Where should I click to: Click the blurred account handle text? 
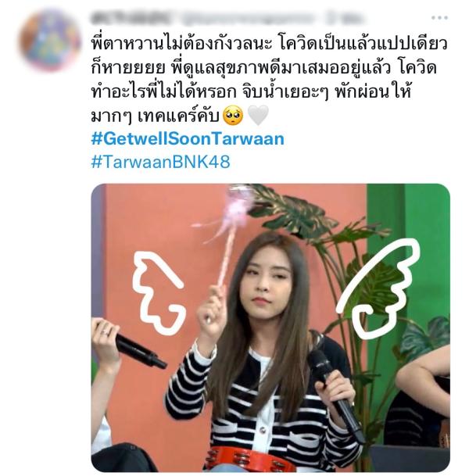(248, 18)
